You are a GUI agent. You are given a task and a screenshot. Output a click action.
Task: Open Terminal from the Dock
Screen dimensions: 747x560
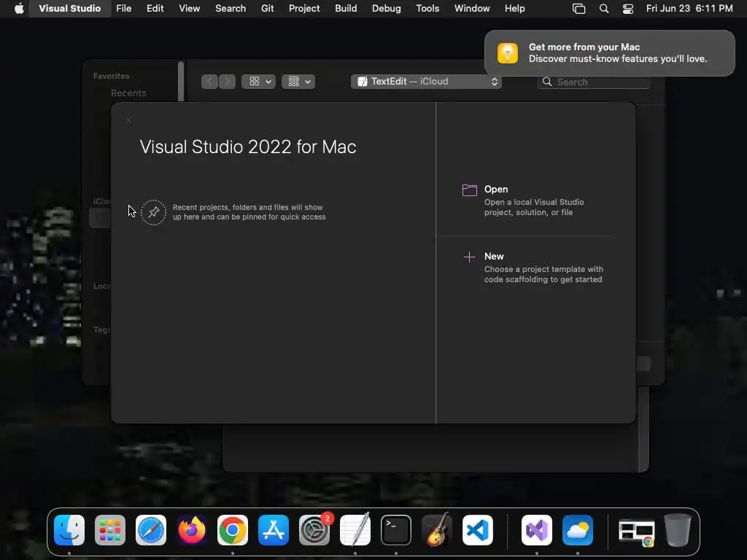click(396, 530)
